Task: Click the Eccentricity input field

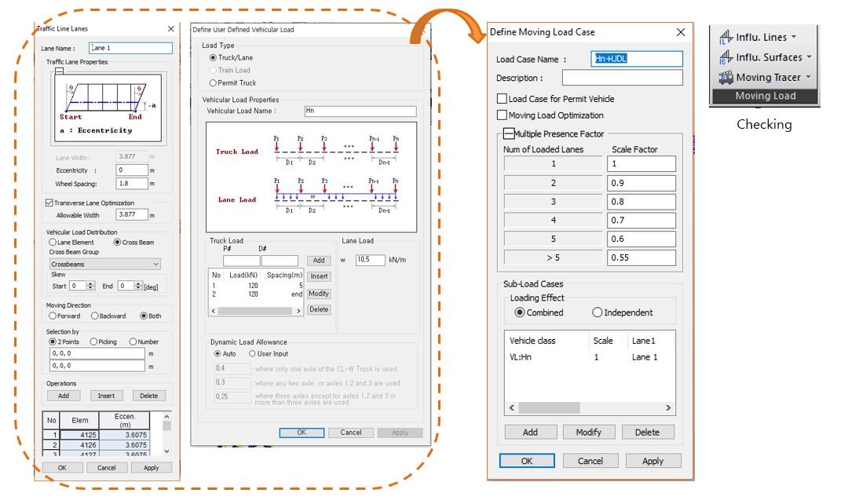Action: (x=132, y=170)
